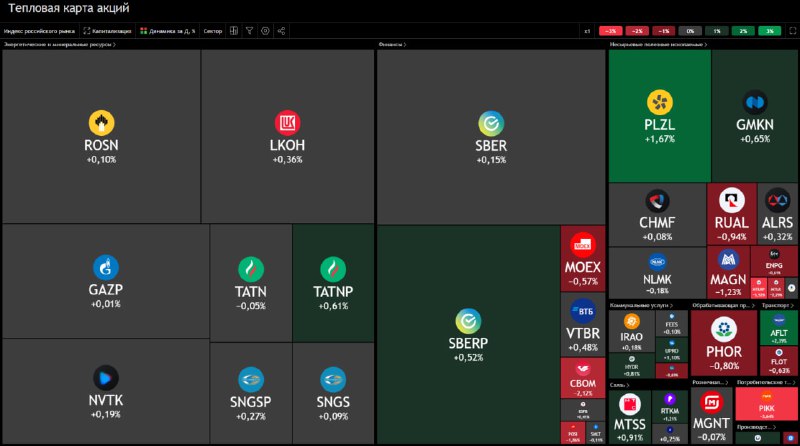The width and height of the screenshot is (800, 446).
Task: Click the IRAO logo icon
Action: (x=632, y=321)
